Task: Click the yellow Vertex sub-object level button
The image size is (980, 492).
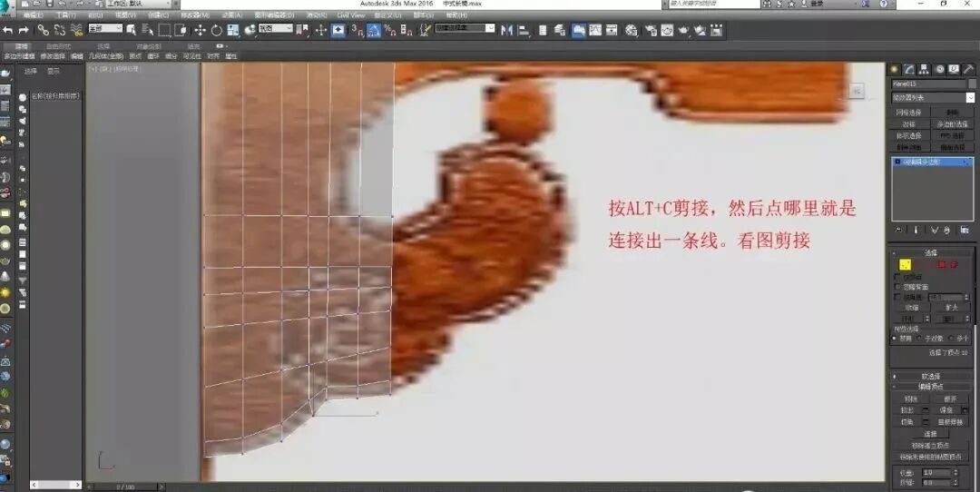Action: pos(905,264)
